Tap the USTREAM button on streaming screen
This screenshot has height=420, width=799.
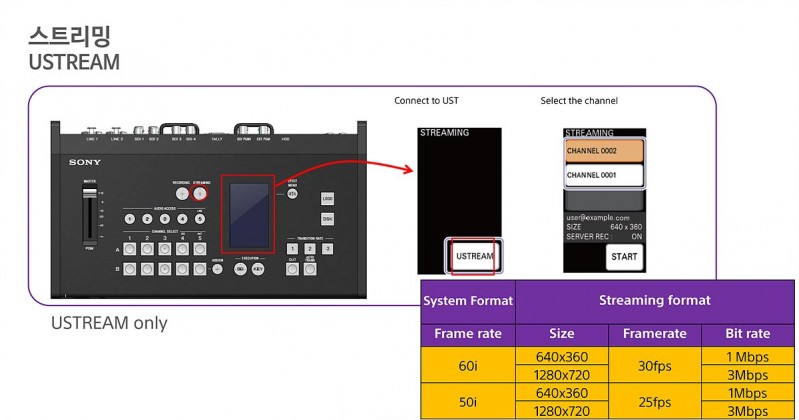[475, 256]
